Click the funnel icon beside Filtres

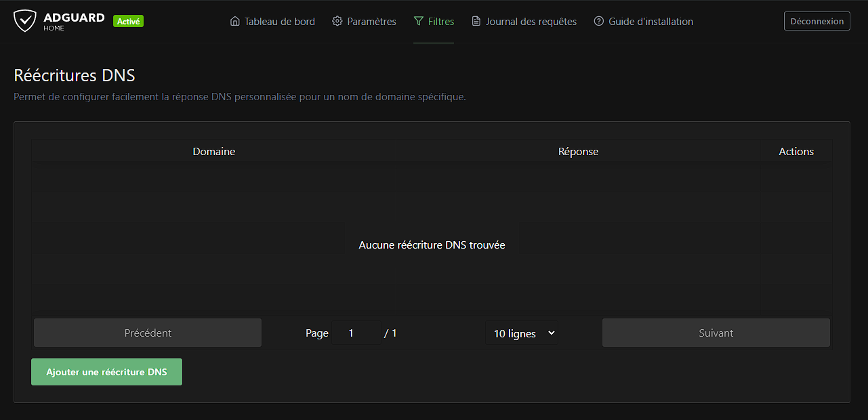[418, 21]
